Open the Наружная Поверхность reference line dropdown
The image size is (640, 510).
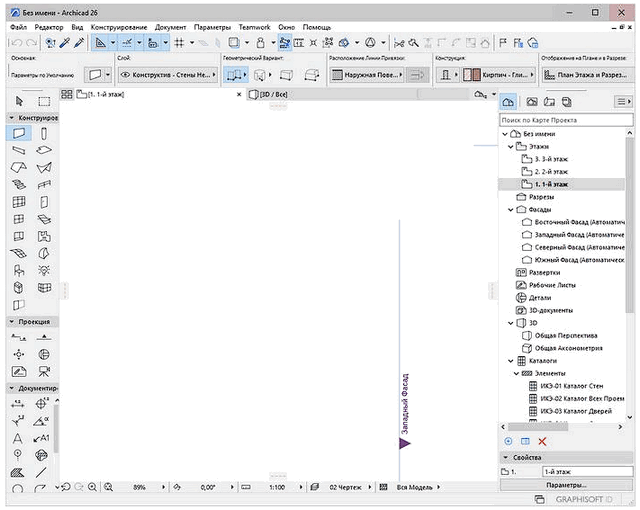coord(367,75)
